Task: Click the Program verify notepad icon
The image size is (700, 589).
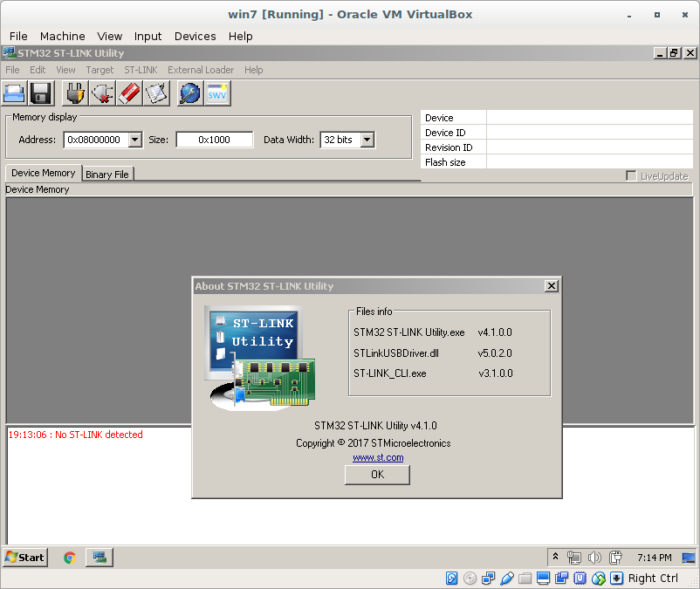Action: click(x=156, y=93)
